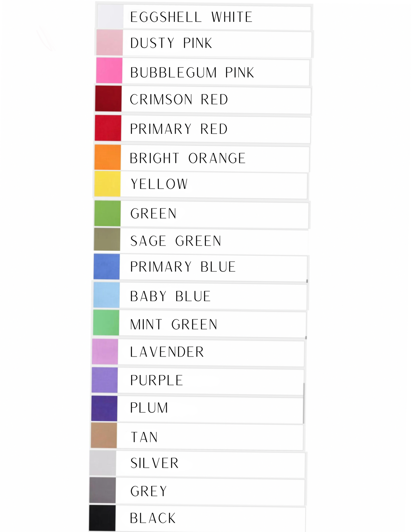Screen dimensions: 411x532
Task: Choose the Crimson Red color swatch
Action: pos(108,98)
